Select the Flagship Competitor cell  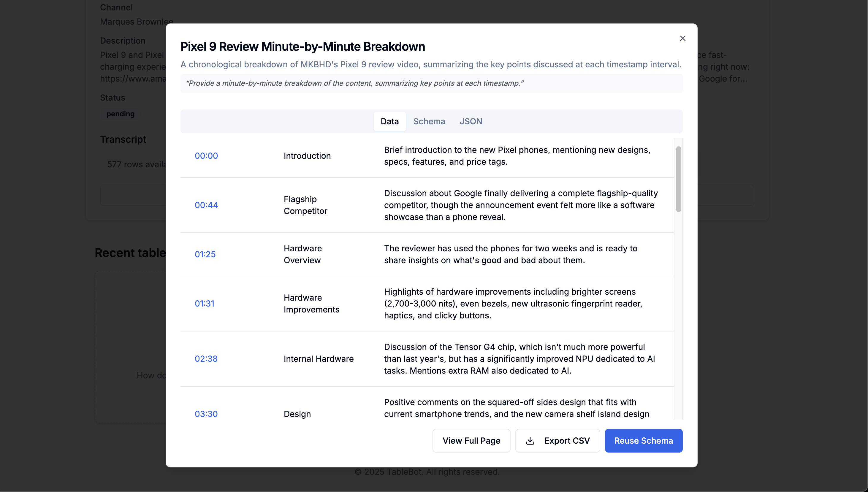(305, 205)
